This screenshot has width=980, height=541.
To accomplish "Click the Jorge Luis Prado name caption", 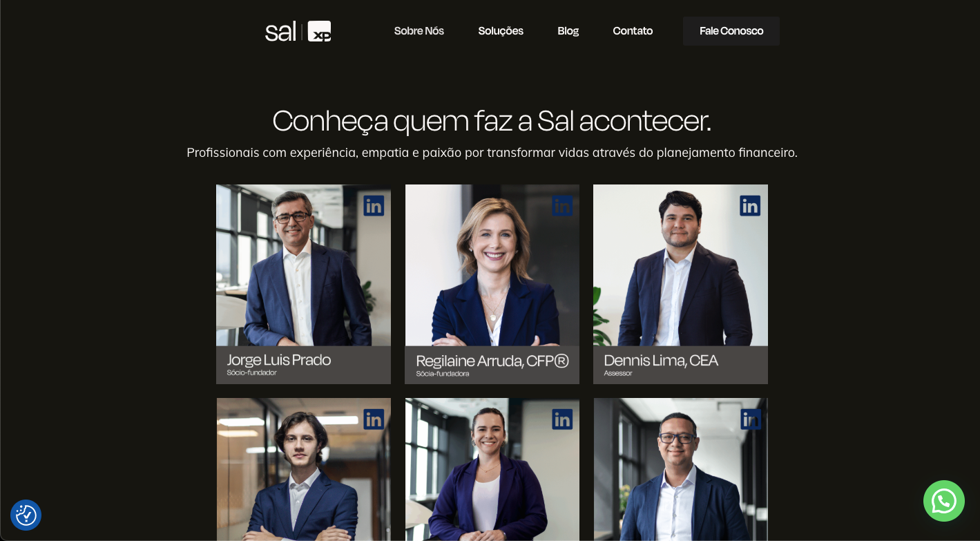I will coord(279,360).
